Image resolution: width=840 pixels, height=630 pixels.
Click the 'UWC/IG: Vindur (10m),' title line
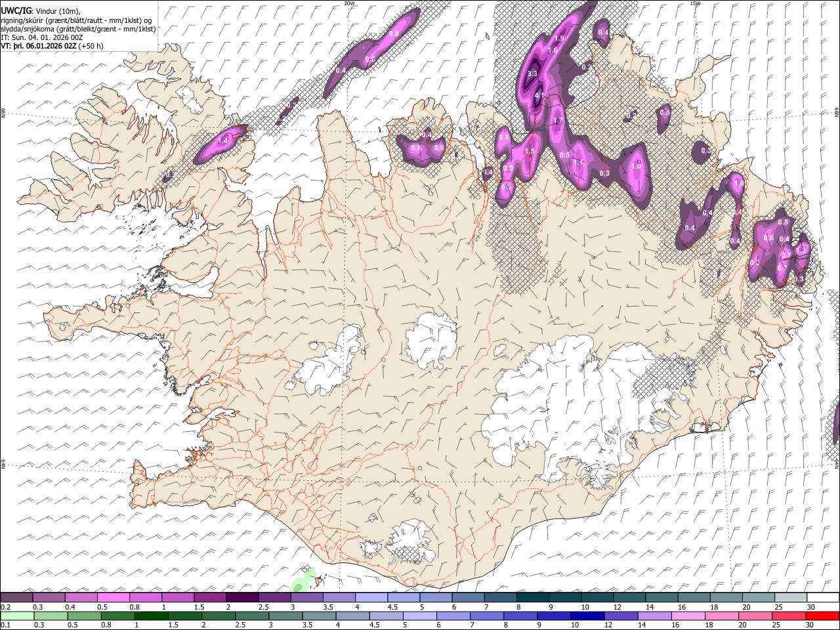click(x=42, y=10)
